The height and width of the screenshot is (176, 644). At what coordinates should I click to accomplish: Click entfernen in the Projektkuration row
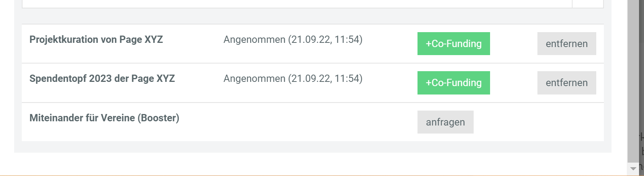click(x=566, y=44)
